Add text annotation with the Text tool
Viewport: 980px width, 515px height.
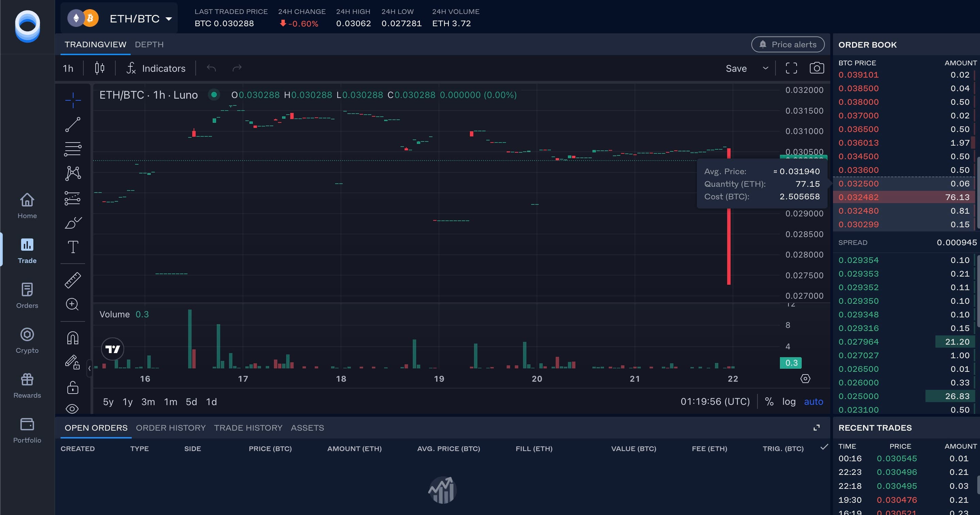72,247
